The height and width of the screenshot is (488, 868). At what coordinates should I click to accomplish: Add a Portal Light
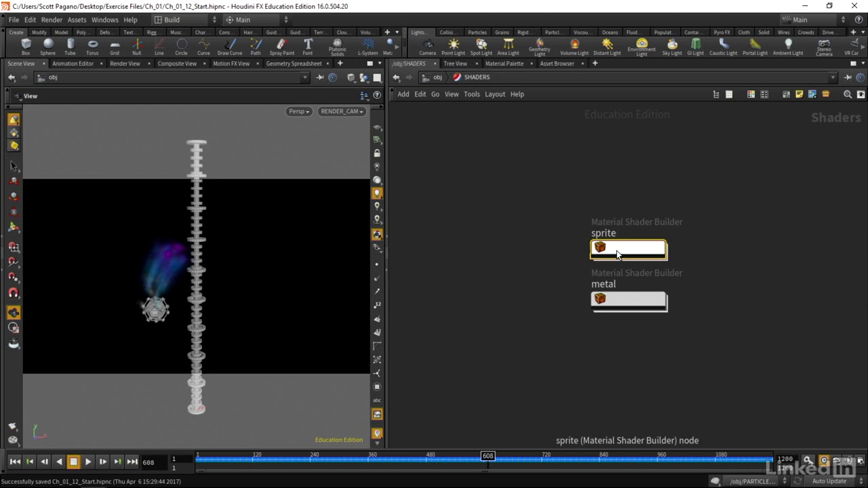point(755,47)
